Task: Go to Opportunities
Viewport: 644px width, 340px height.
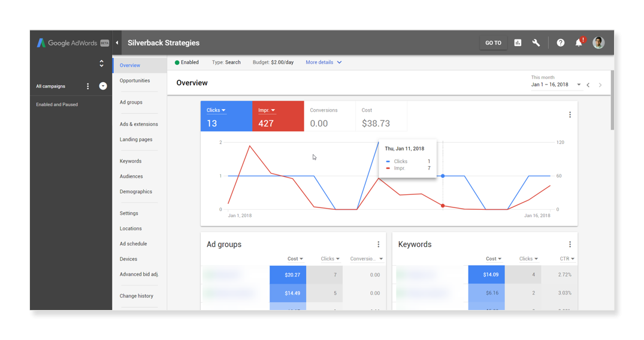Action: pos(135,80)
